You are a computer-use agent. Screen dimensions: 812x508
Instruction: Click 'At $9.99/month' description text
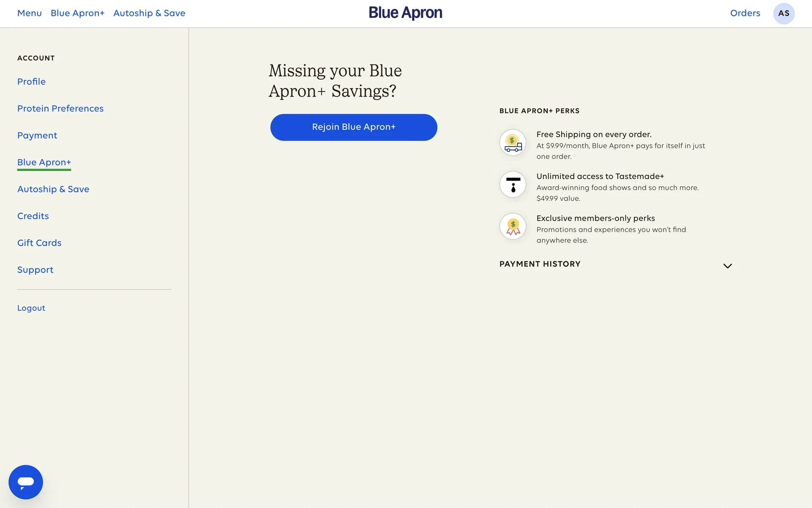click(620, 151)
